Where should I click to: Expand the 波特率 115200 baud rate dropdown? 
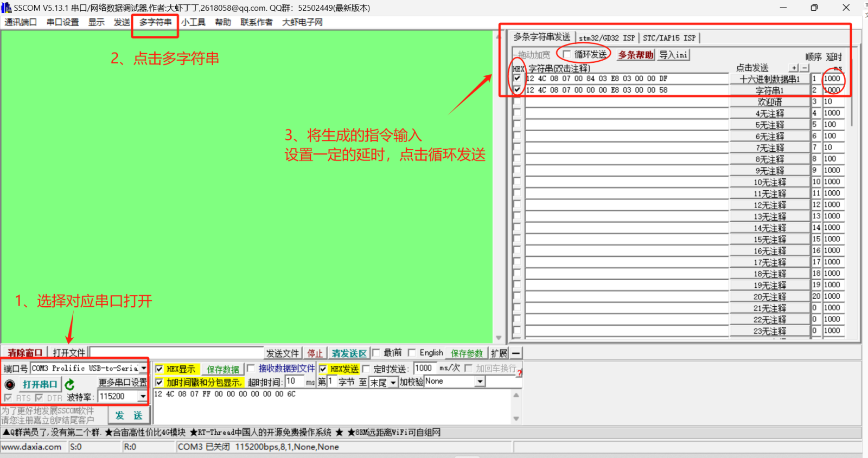[x=143, y=397]
